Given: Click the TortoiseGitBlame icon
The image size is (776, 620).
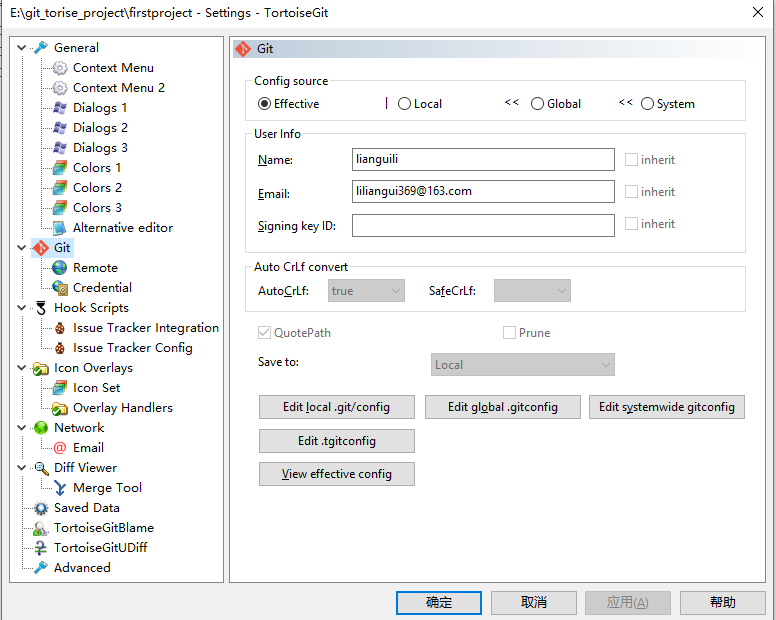Looking at the screenshot, I should point(41,528).
